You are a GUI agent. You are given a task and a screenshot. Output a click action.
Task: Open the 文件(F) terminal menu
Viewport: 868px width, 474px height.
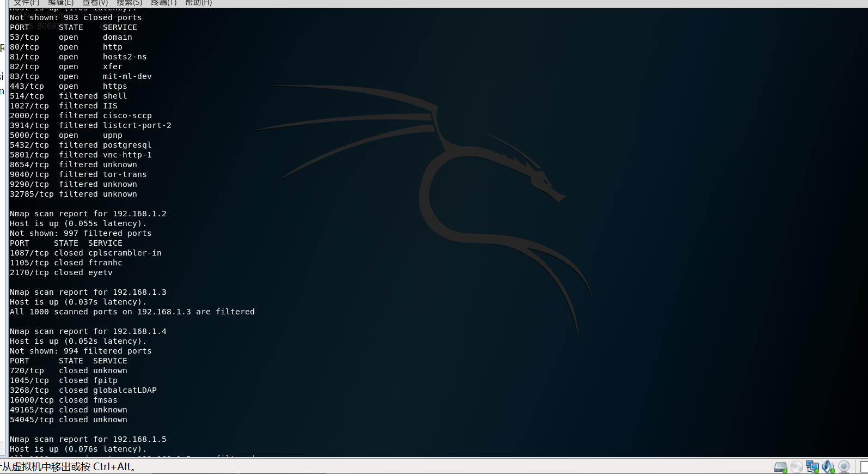(x=27, y=3)
